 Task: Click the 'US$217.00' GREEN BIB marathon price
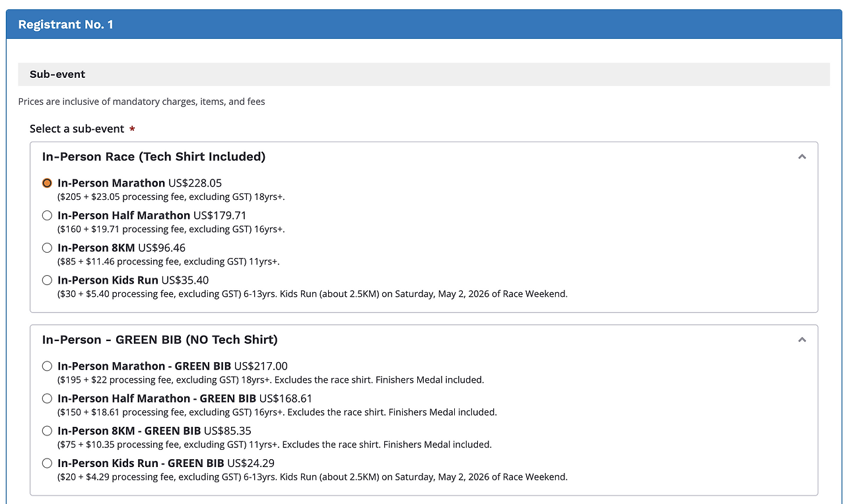[261, 366]
